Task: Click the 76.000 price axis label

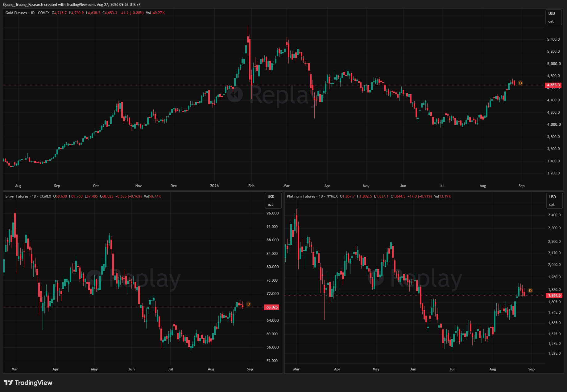Action: (x=272, y=280)
